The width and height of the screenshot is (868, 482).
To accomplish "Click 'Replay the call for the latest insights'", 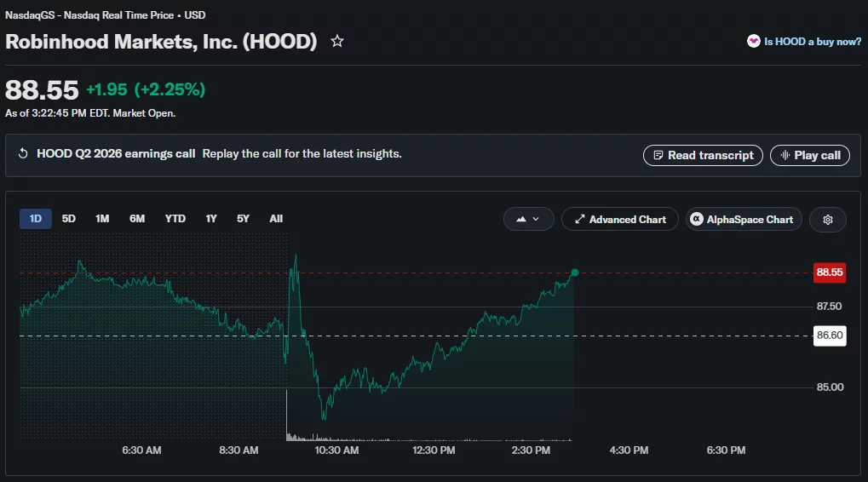I will [302, 154].
